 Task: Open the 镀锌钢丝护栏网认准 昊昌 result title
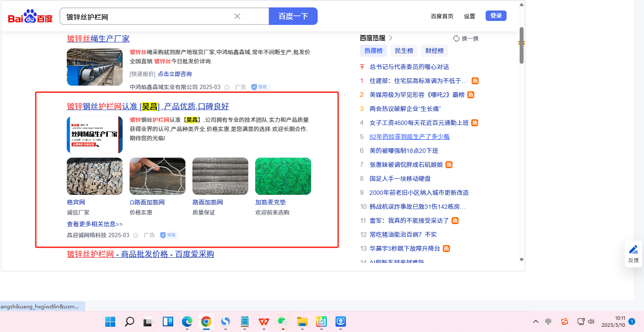[148, 107]
